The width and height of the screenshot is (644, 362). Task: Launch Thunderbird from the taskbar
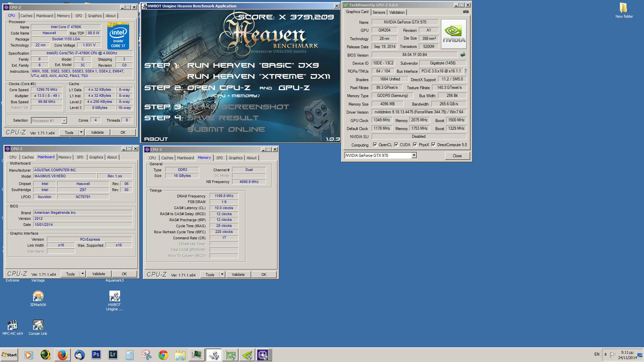(79, 355)
